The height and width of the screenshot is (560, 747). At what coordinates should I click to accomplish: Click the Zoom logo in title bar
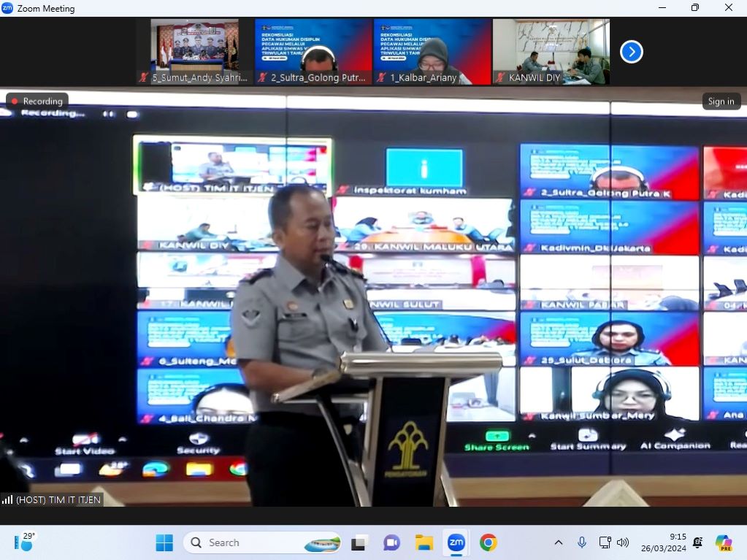pos(7,8)
